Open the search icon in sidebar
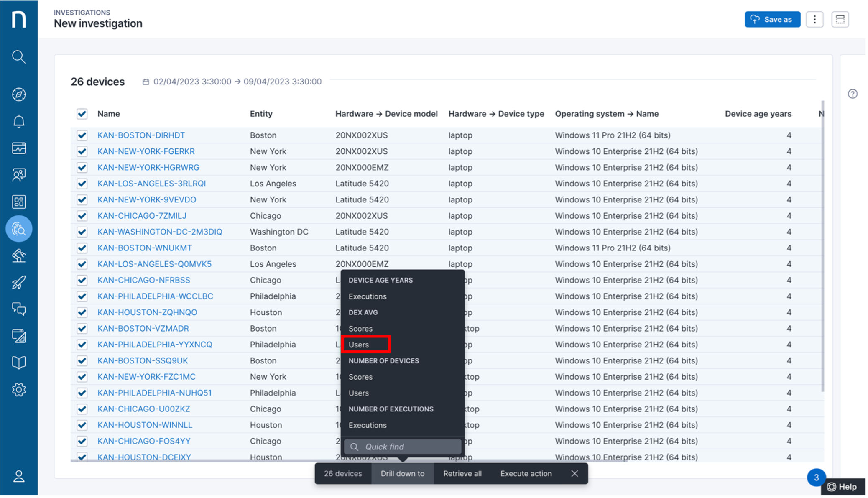This screenshot has height=498, width=868. 18,56
